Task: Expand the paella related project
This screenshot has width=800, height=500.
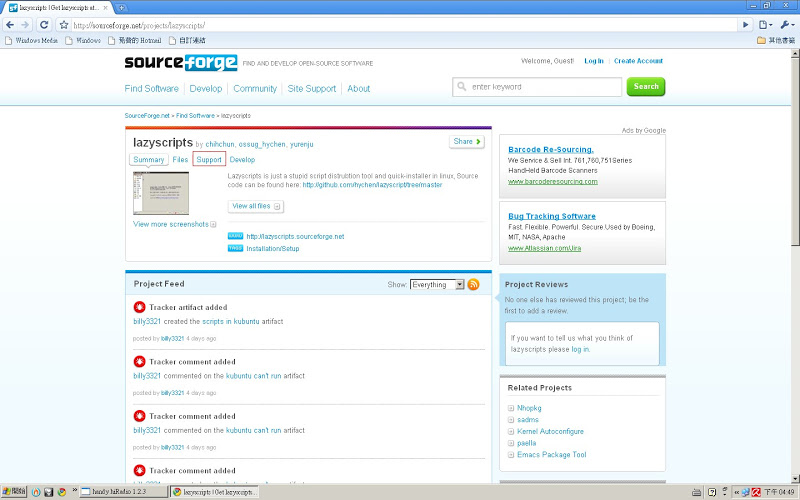Action: click(511, 443)
